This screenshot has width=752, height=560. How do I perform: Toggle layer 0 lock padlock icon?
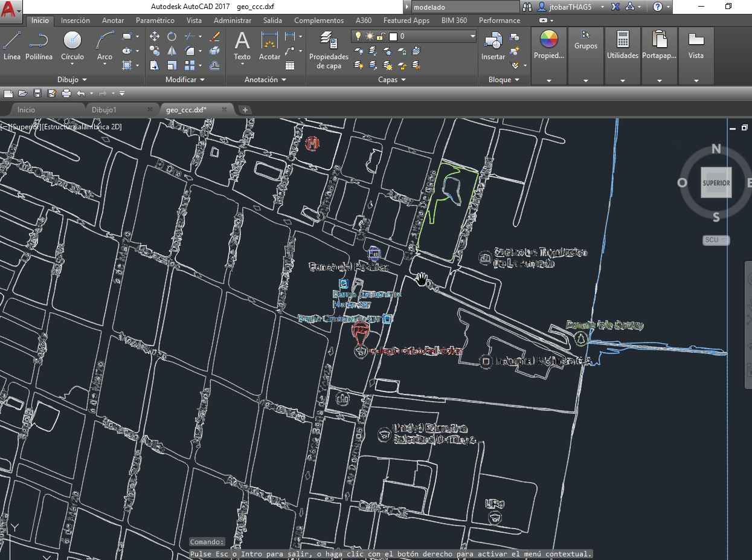[381, 36]
